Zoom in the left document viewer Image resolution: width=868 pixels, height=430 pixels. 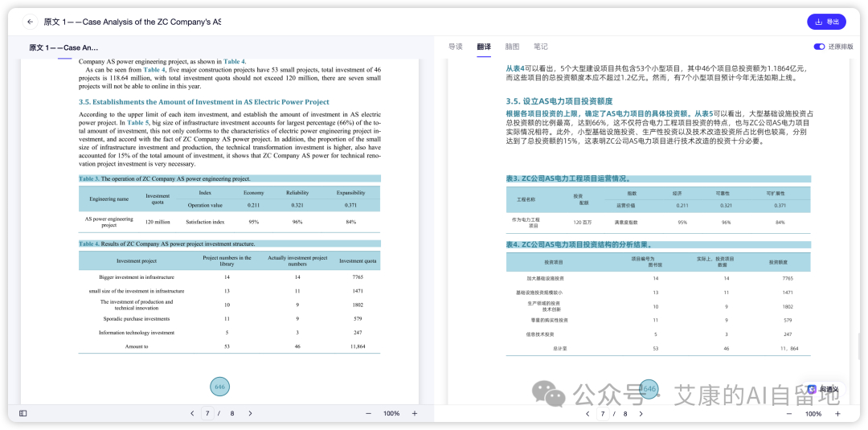click(x=415, y=413)
